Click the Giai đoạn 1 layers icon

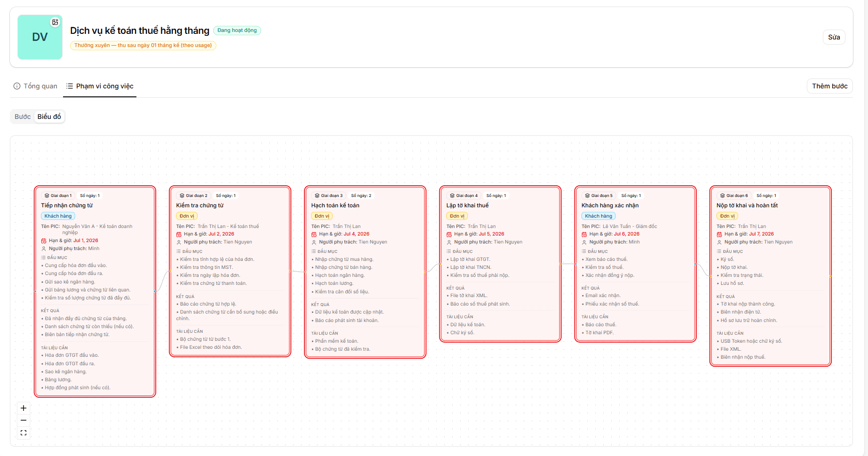pos(47,196)
